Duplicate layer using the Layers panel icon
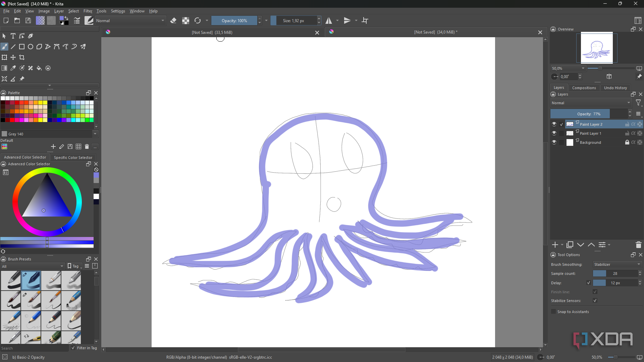 570,245
